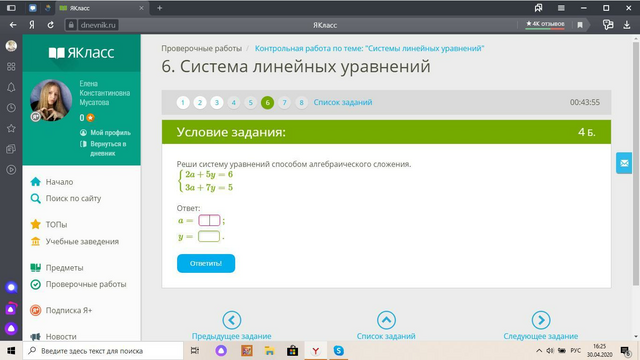Submit answer with Ответить! button

click(206, 263)
